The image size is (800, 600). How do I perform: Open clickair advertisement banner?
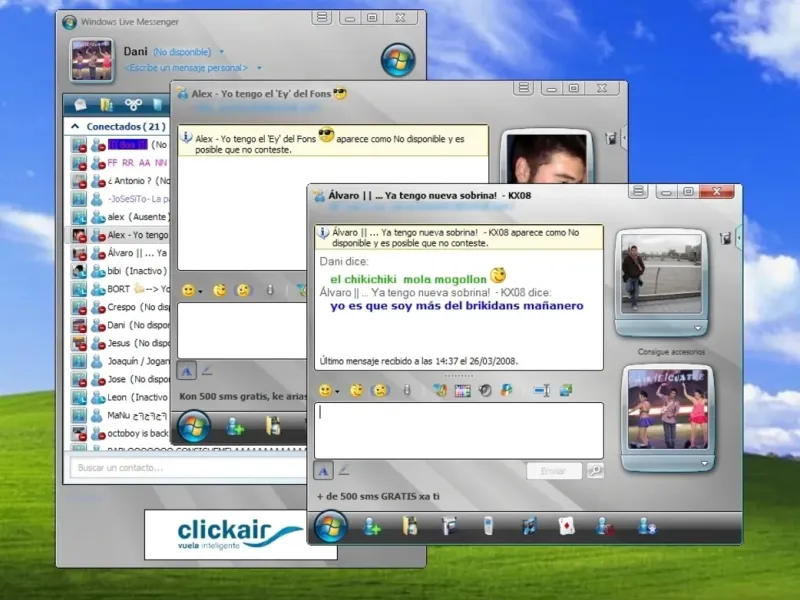pos(240,534)
